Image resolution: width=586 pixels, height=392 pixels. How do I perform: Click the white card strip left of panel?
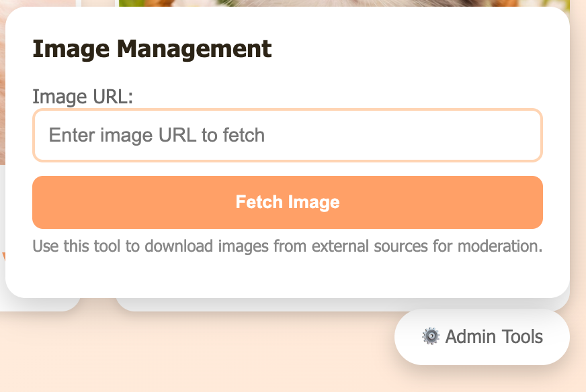pos(2,201)
